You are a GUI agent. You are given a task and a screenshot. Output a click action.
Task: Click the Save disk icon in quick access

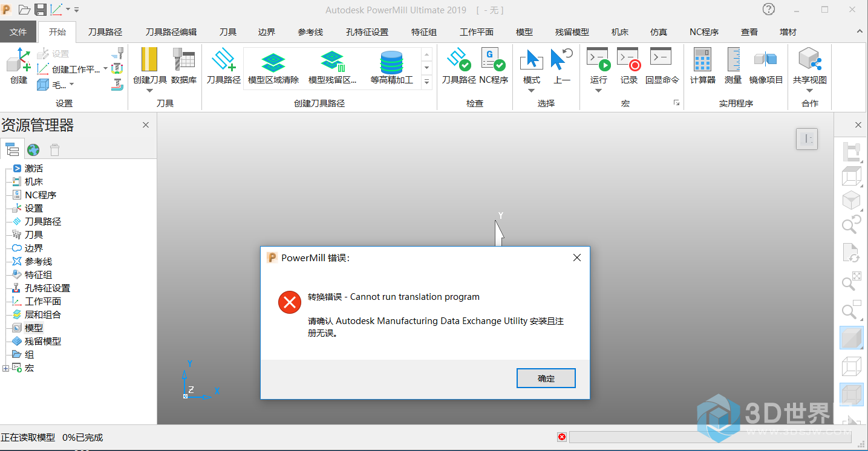click(x=41, y=10)
